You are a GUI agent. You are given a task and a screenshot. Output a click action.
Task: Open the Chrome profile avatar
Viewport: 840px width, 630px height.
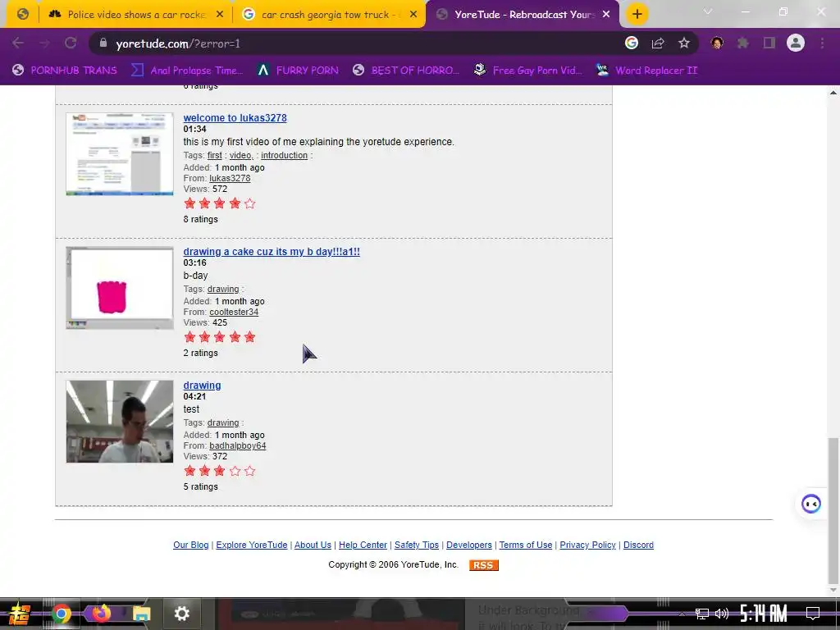click(796, 43)
